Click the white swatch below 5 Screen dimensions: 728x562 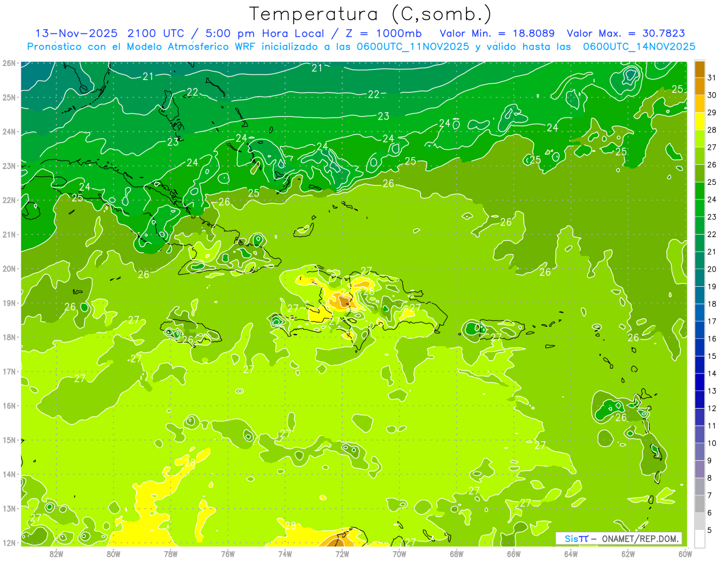700,538
